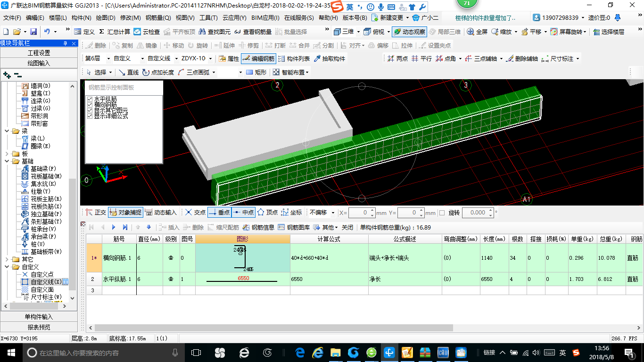
Task: Click 工程设置 project settings button
Action: pos(39,53)
